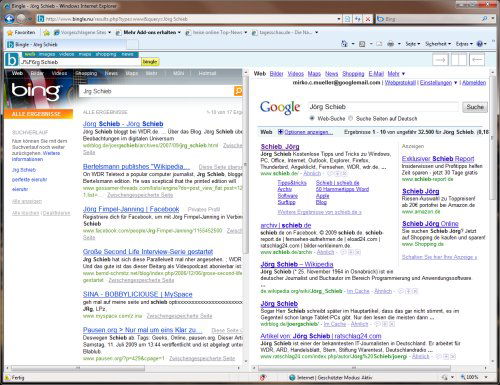Open the Extras dropdown menu
The height and width of the screenshot is (385, 500).
click(x=464, y=44)
